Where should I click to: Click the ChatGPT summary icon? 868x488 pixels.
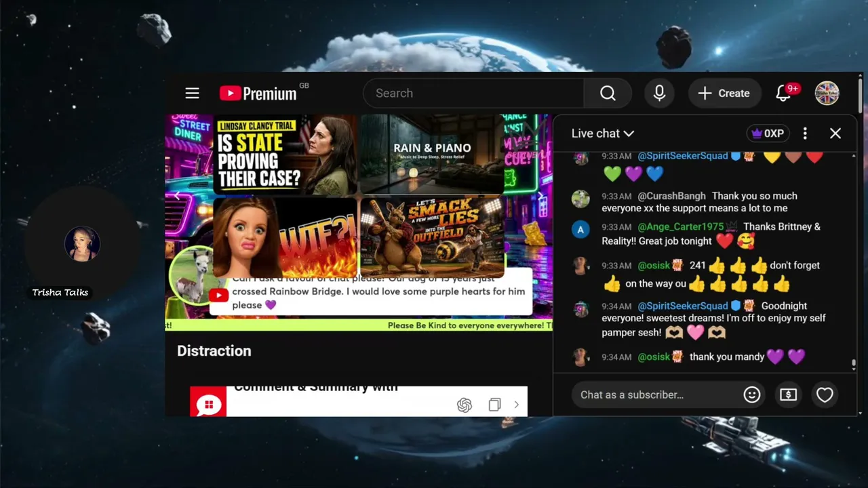465,405
